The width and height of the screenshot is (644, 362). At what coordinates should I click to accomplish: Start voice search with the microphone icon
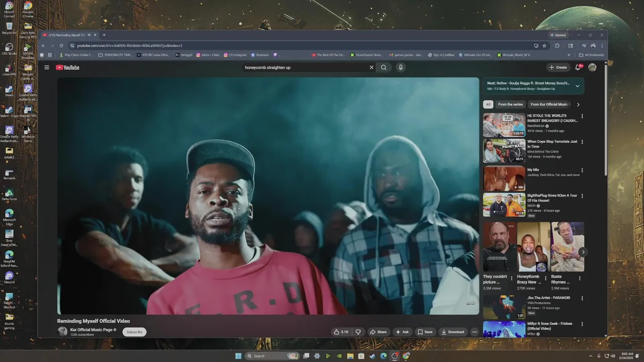(x=400, y=67)
